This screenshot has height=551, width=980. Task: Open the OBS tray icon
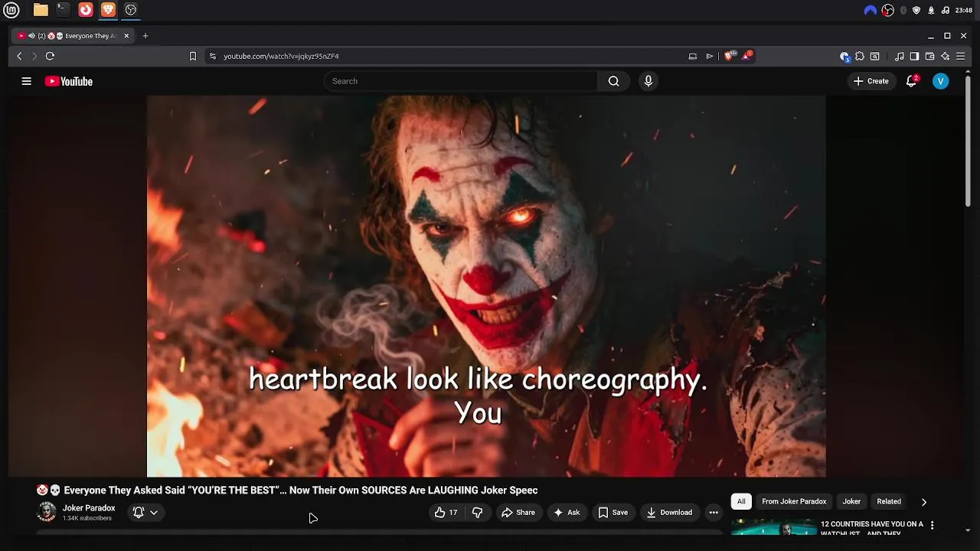coord(888,10)
